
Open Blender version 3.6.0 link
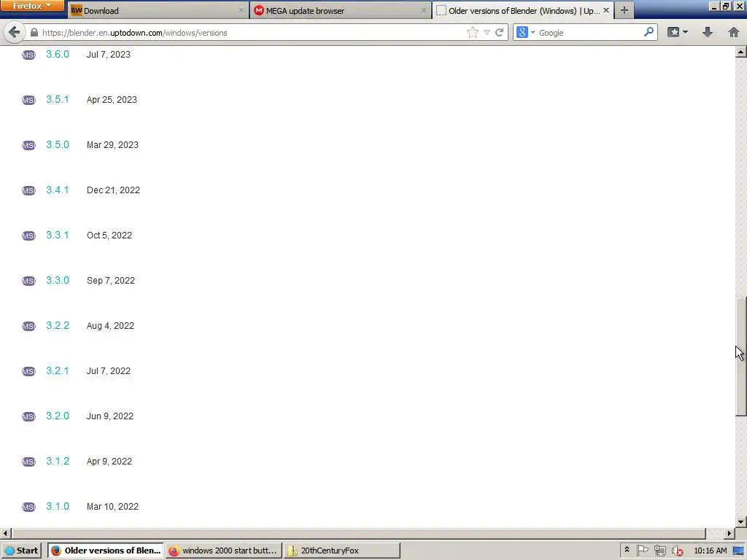pyautogui.click(x=58, y=54)
